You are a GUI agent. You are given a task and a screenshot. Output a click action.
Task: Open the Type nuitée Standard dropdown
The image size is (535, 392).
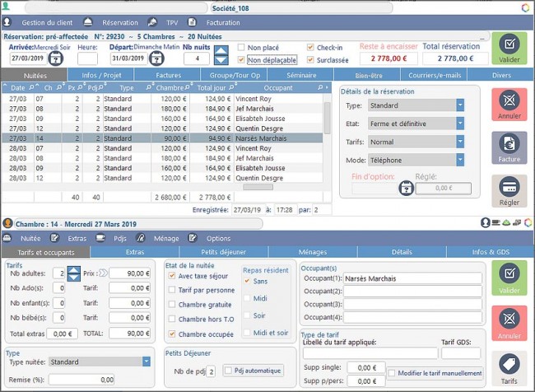click(x=147, y=362)
